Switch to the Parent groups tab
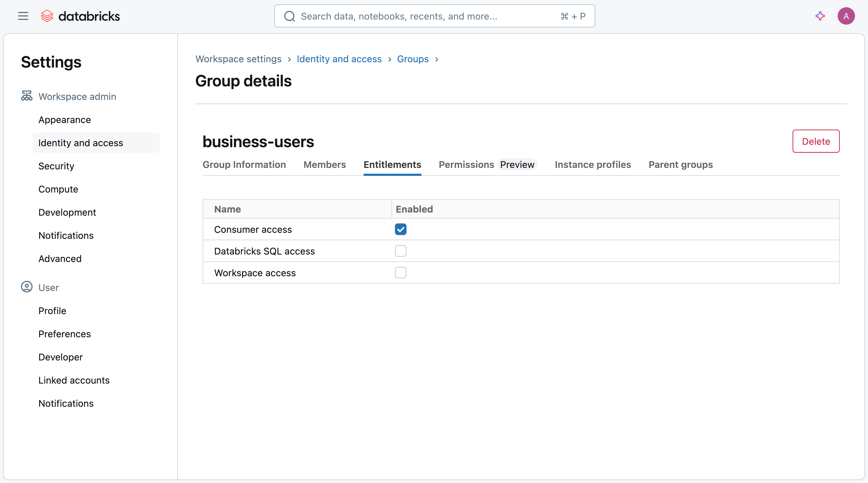868x483 pixels. 680,165
